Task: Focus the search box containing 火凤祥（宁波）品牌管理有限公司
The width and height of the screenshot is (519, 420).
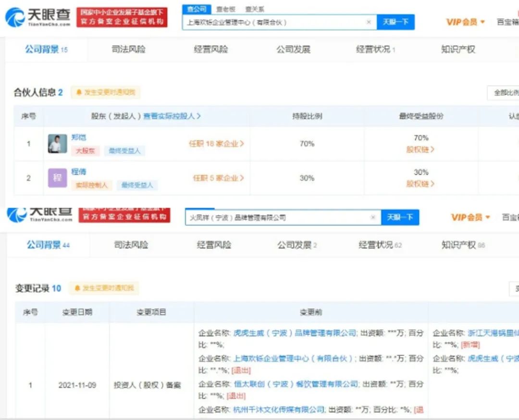Action: (283, 217)
